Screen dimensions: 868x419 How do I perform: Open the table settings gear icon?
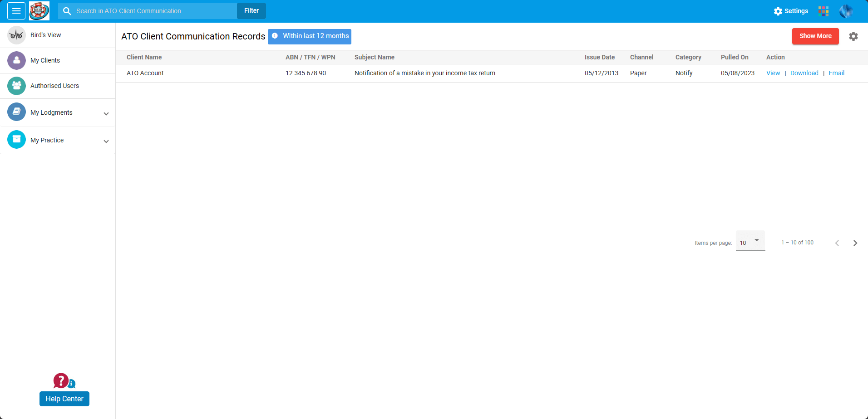tap(853, 36)
